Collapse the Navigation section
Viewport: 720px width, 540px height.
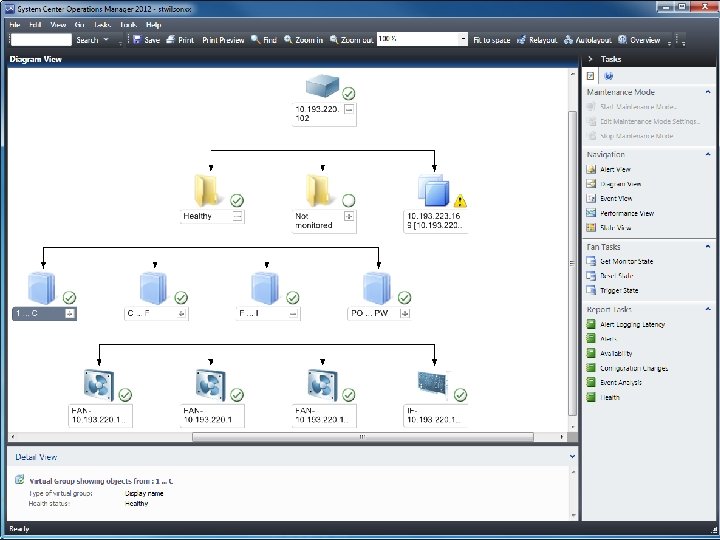coord(708,154)
